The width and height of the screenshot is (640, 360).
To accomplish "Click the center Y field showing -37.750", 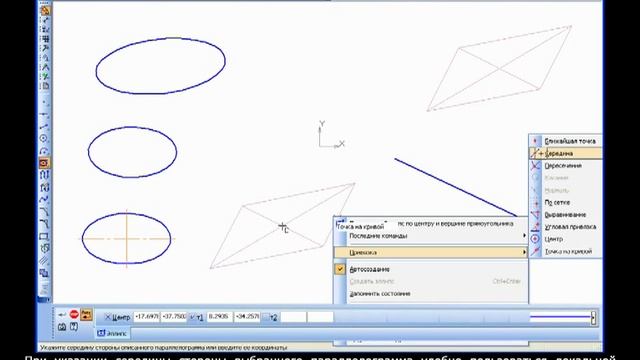I will point(174,317).
